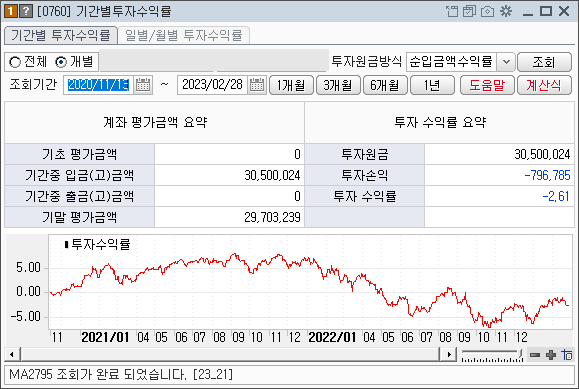Image resolution: width=579 pixels, height=389 pixels.
Task: Click the 기말 평가금액 value 29,703,239
Action: pos(272,217)
